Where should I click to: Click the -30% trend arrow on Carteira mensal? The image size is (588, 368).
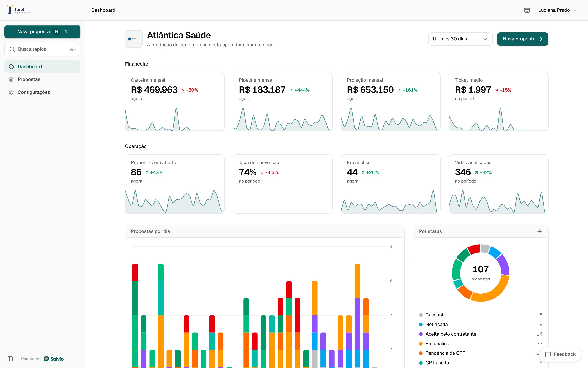pyautogui.click(x=183, y=90)
